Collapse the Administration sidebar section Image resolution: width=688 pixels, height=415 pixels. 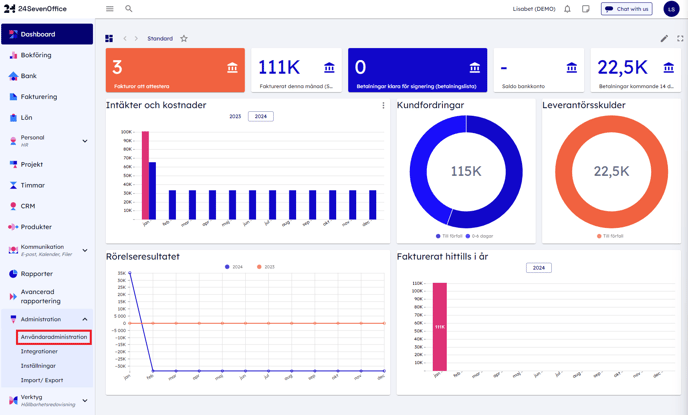tap(85, 320)
